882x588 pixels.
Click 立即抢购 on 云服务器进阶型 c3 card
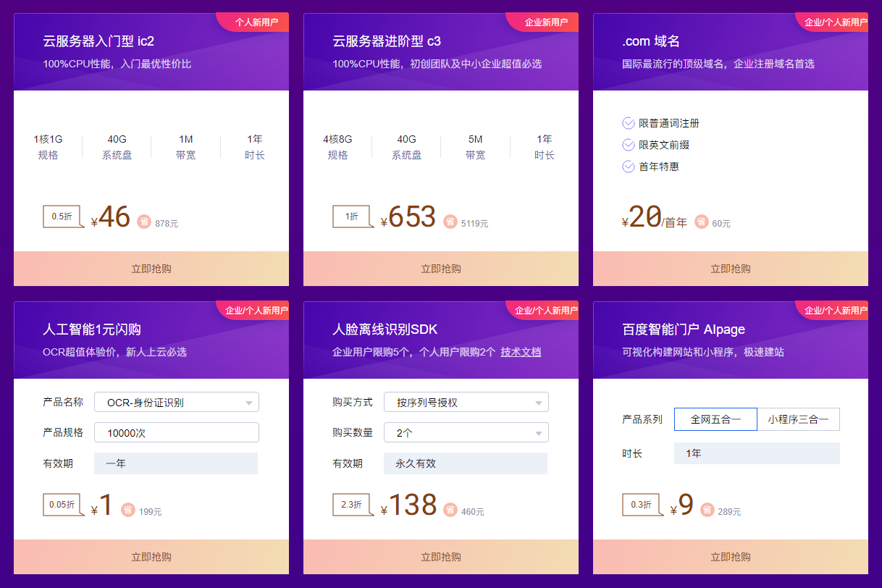coord(441,269)
